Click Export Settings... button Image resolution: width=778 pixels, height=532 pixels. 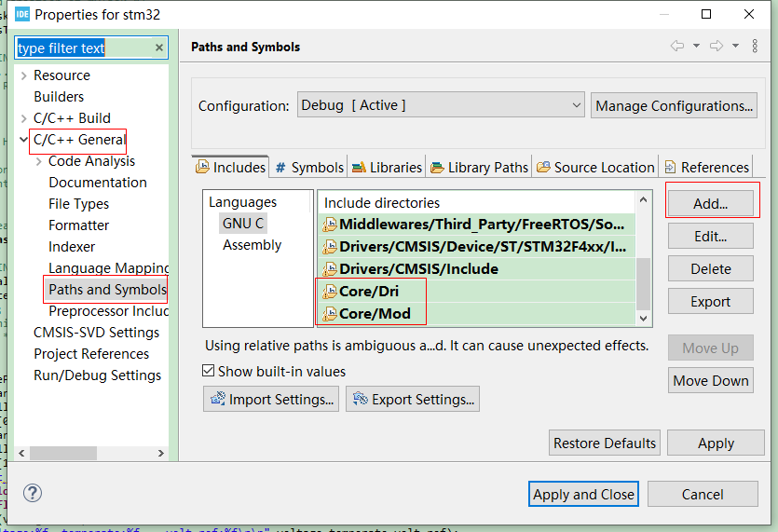413,399
